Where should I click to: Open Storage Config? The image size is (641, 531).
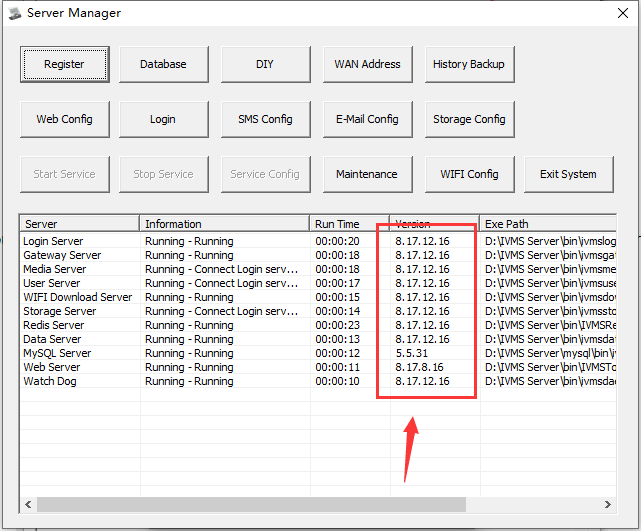click(469, 119)
